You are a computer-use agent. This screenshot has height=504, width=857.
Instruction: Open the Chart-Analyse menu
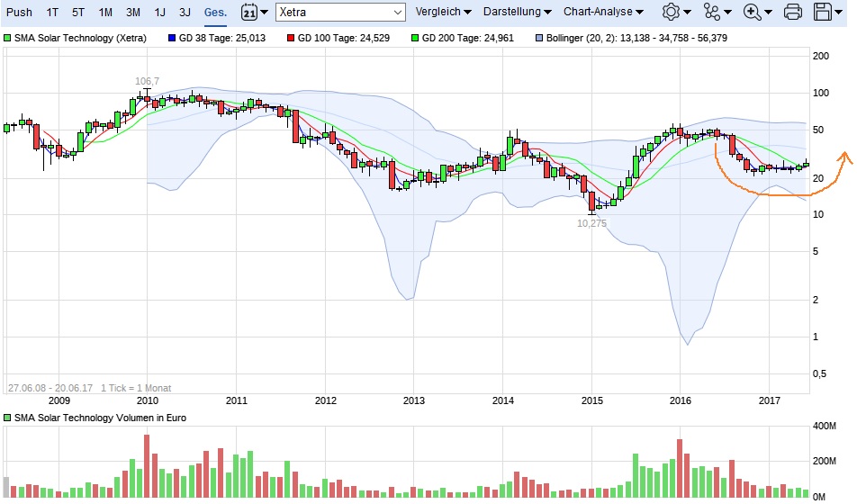pyautogui.click(x=603, y=12)
